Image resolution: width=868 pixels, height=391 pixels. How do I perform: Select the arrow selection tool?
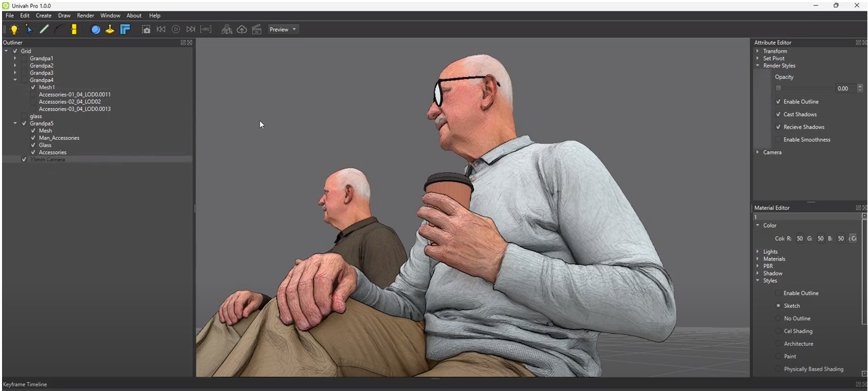pyautogui.click(x=28, y=30)
